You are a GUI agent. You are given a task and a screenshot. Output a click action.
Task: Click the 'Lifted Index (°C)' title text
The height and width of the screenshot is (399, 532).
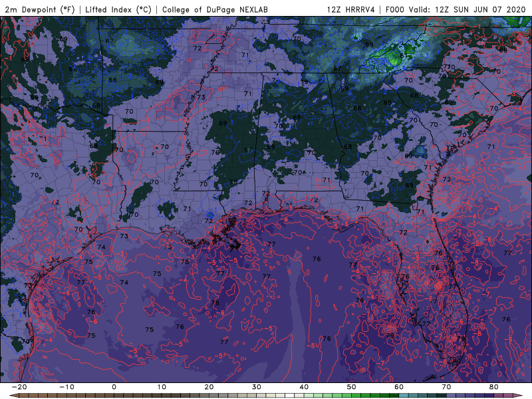pos(118,9)
